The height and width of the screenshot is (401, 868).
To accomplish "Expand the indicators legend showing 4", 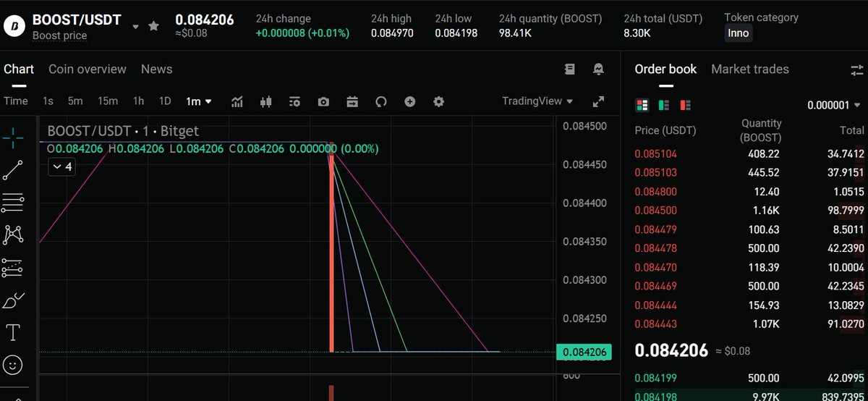I will point(61,166).
